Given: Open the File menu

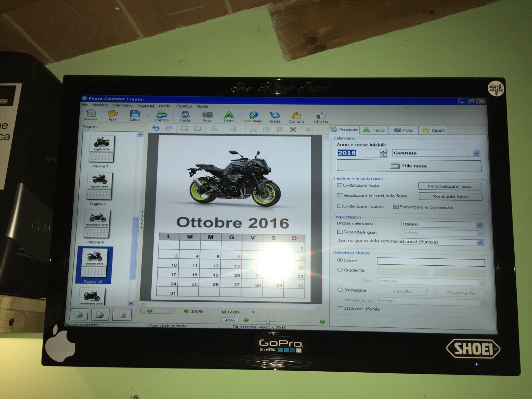Looking at the screenshot, I should 85,105.
